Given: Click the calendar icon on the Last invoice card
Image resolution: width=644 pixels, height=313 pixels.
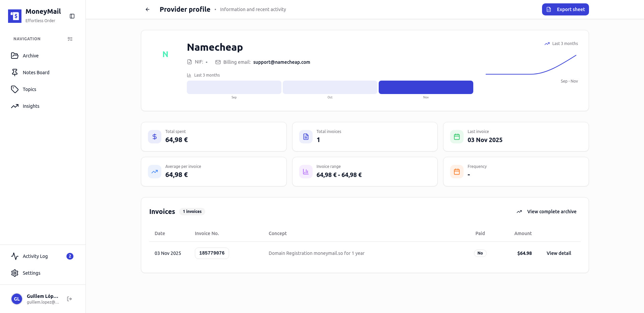Looking at the screenshot, I should tap(457, 137).
